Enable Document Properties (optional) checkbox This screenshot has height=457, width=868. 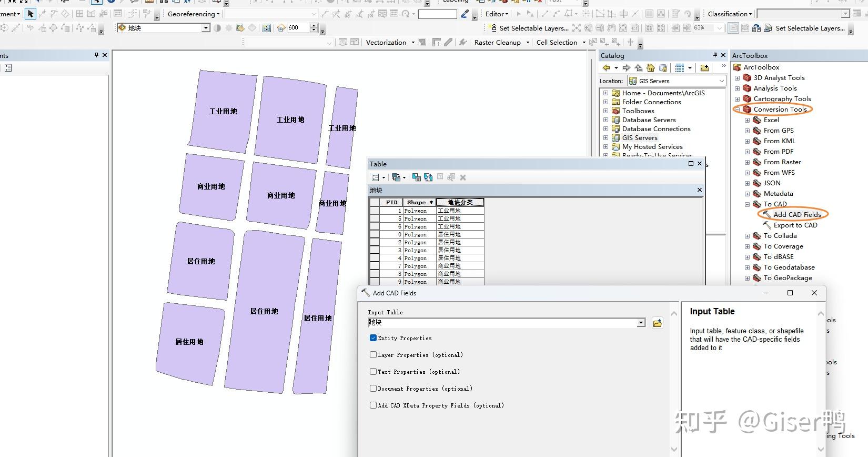point(373,389)
